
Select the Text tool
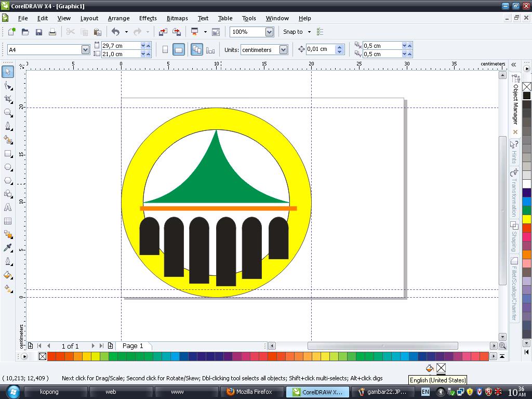8,207
